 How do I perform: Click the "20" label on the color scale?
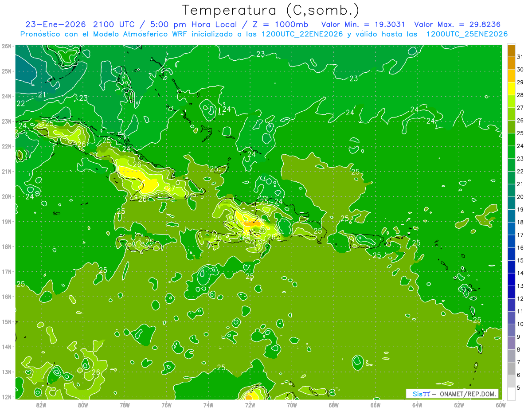[x=520, y=197]
